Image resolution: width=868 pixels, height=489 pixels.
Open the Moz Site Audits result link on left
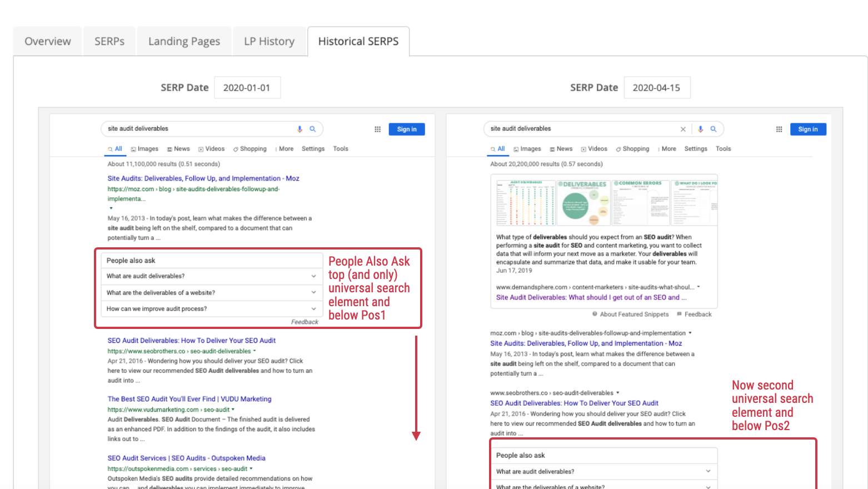[203, 178]
